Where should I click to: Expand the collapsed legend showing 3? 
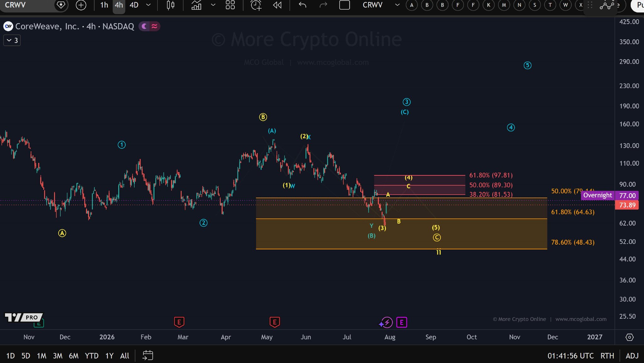(12, 40)
